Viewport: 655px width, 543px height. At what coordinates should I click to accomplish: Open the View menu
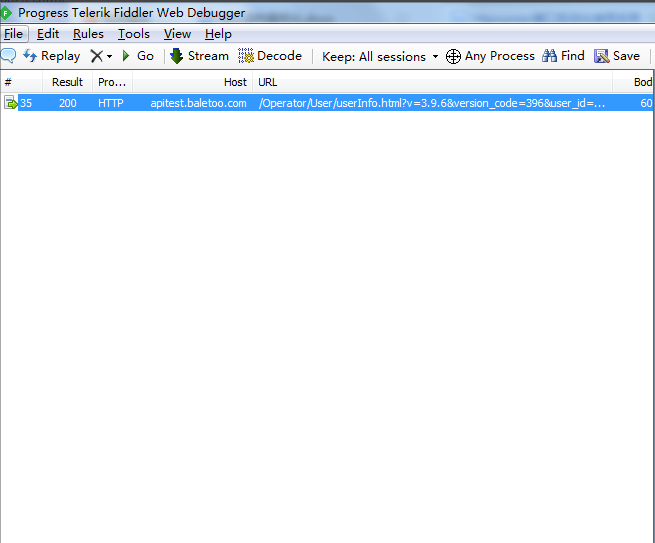[177, 34]
